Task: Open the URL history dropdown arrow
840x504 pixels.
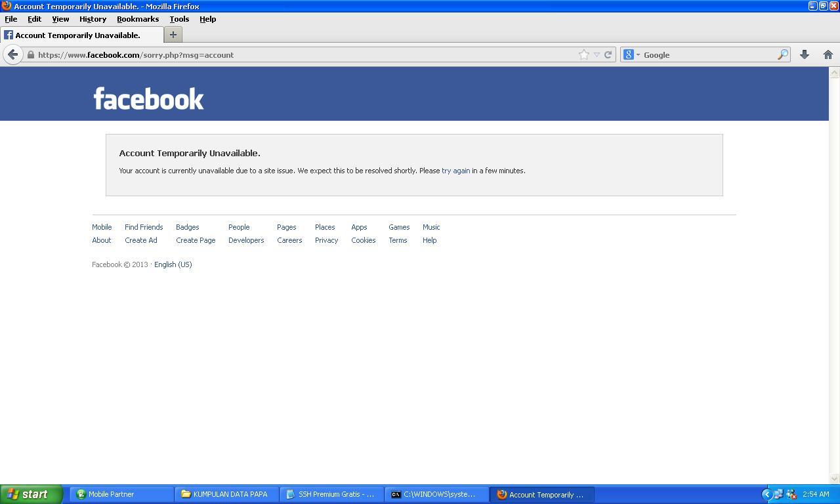Action: 597,55
